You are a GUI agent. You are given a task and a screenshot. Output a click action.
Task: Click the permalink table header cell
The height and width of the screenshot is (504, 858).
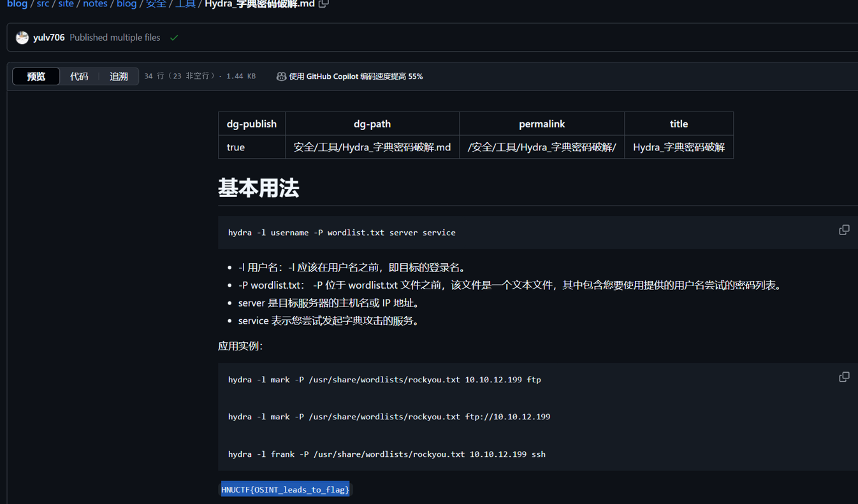tap(541, 124)
